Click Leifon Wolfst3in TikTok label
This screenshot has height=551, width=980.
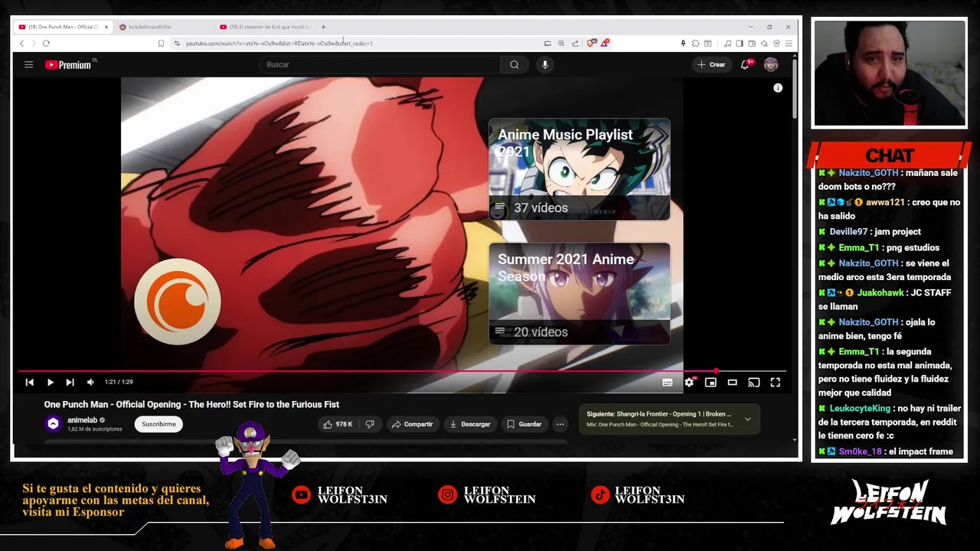[649, 495]
